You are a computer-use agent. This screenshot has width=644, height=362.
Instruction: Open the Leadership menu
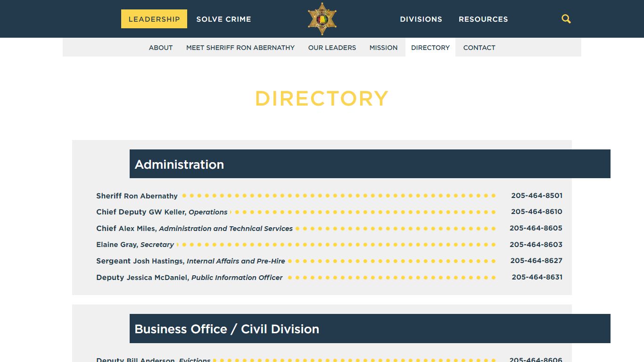pyautogui.click(x=154, y=19)
